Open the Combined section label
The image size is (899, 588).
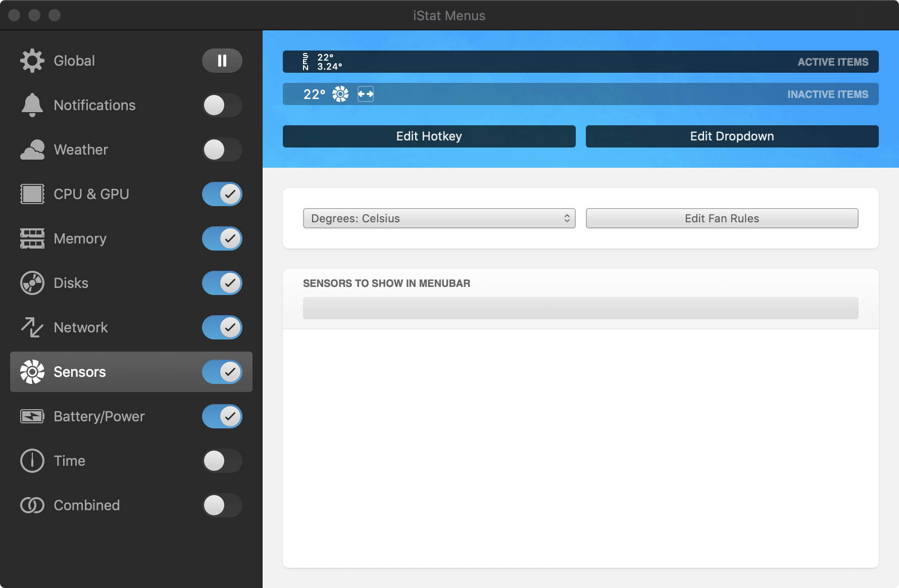86,505
